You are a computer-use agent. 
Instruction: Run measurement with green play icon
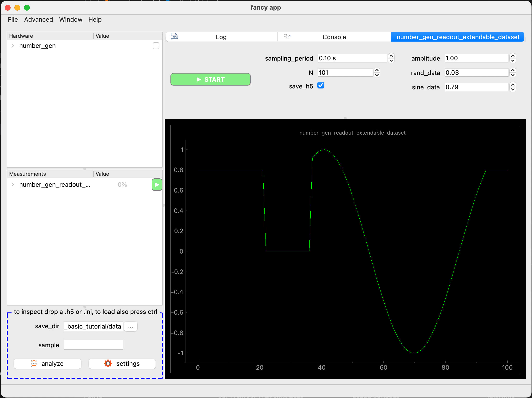(x=157, y=185)
